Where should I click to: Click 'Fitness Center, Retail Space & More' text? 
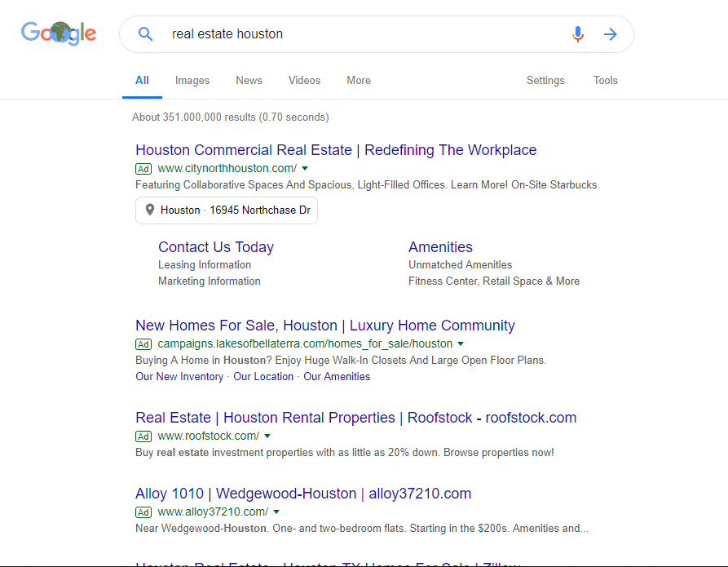[494, 281]
